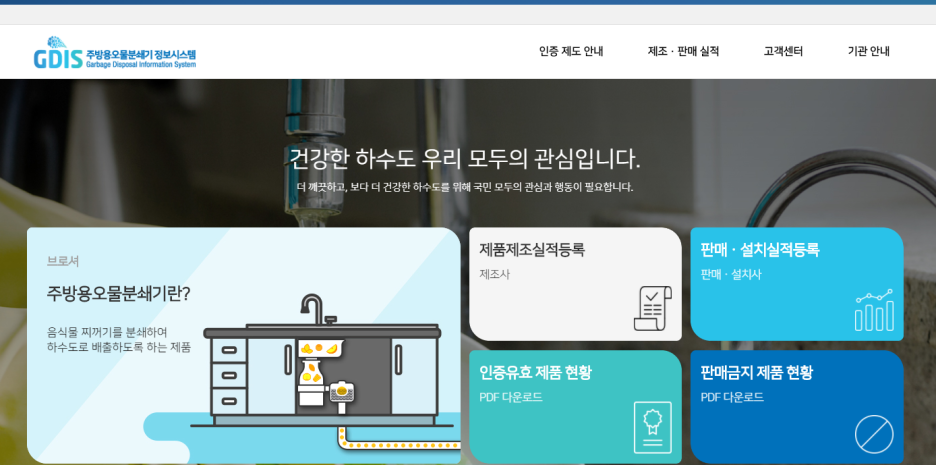The image size is (936, 465).
Task: Open the 인증유효 제품 현황 card
Action: pos(575,407)
